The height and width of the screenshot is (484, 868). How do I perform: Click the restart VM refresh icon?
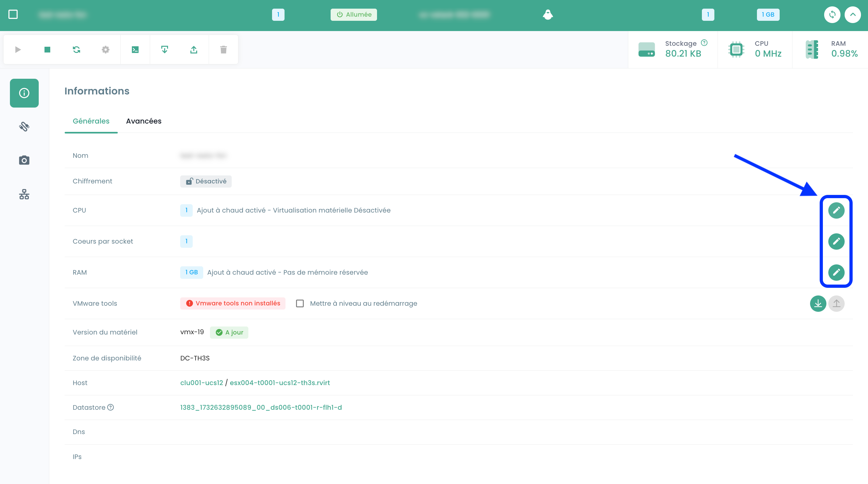[76, 50]
